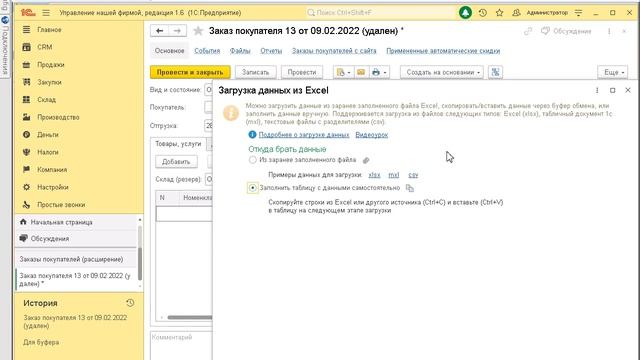Click the horizontal scrollbar under the goods table
Image resolution: width=640 pixels, height=360 pixels.
coord(189,317)
